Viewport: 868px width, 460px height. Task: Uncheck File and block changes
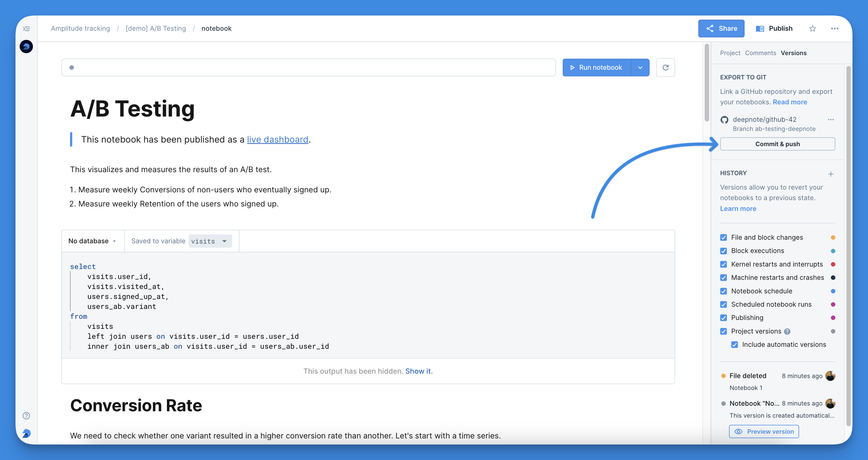(x=724, y=237)
